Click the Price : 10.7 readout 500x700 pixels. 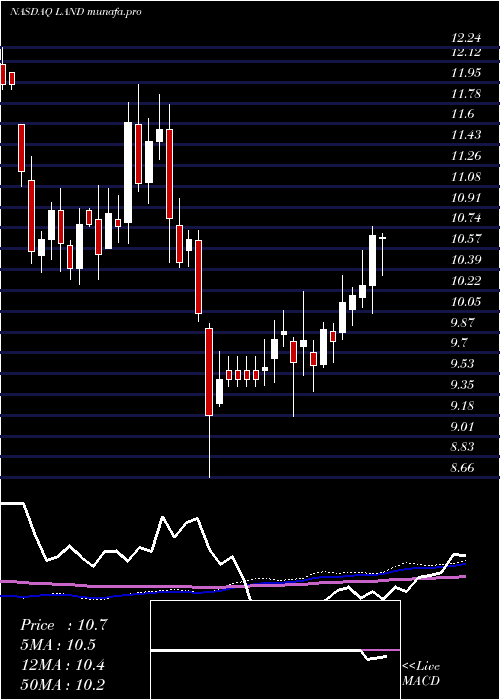pyautogui.click(x=64, y=625)
